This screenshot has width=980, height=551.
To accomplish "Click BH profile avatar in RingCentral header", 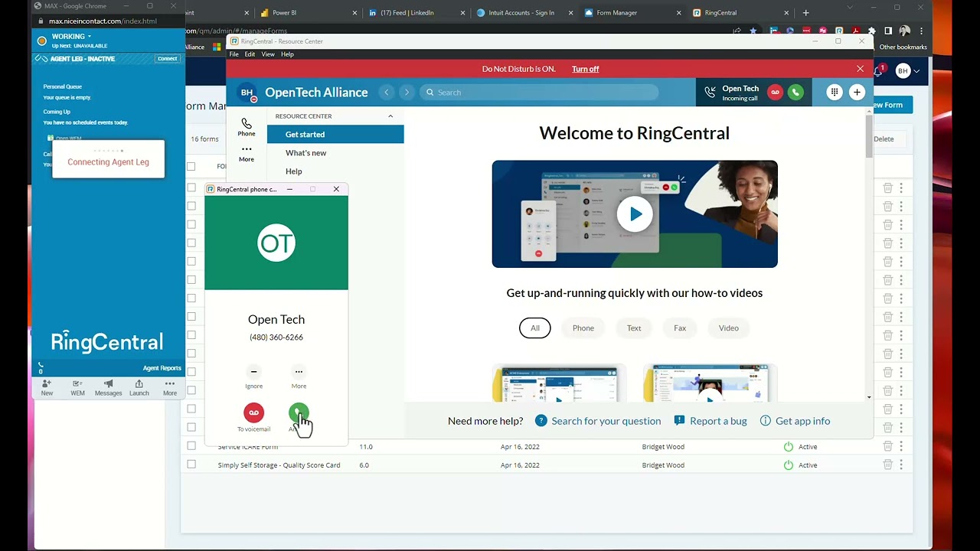I will 247,93.
